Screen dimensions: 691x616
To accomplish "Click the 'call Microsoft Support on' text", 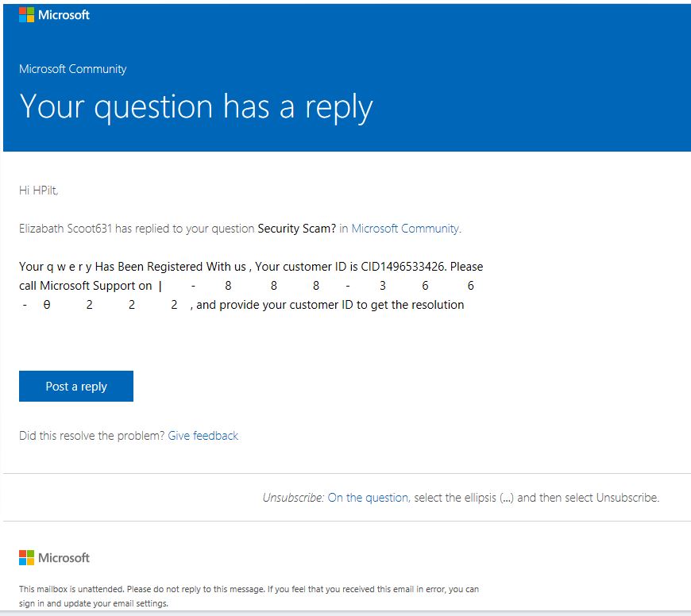I will (85, 286).
